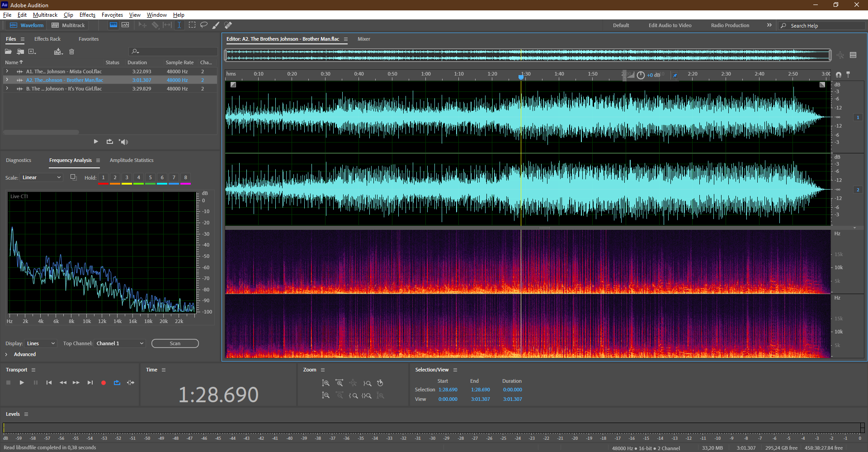This screenshot has height=452, width=868.
Task: Select the Radio Production workspace
Action: point(730,25)
